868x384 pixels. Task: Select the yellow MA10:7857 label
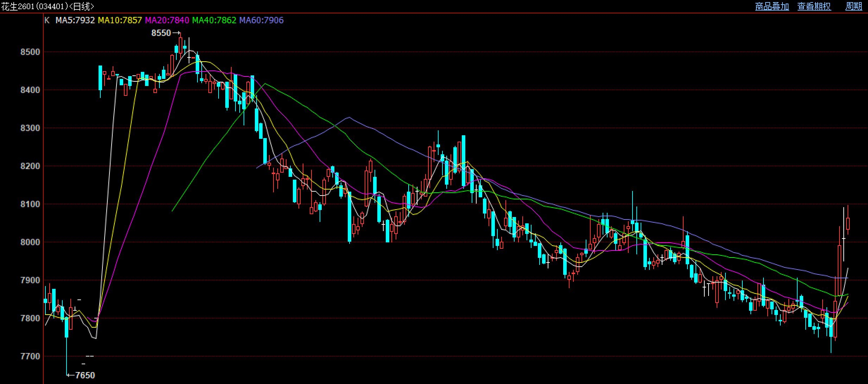point(120,20)
